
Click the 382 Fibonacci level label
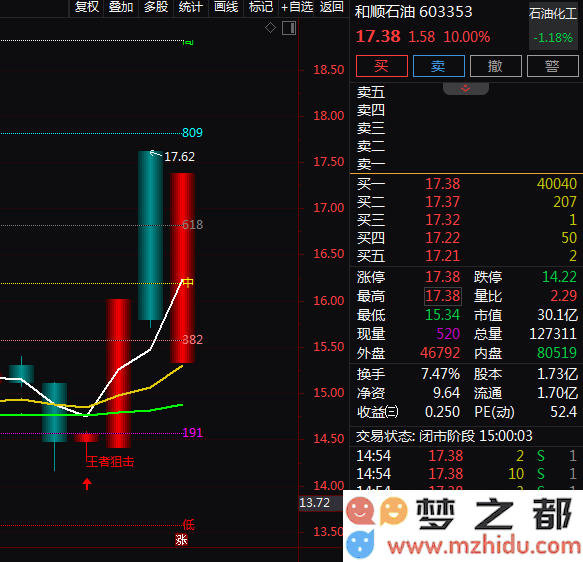pos(193,339)
